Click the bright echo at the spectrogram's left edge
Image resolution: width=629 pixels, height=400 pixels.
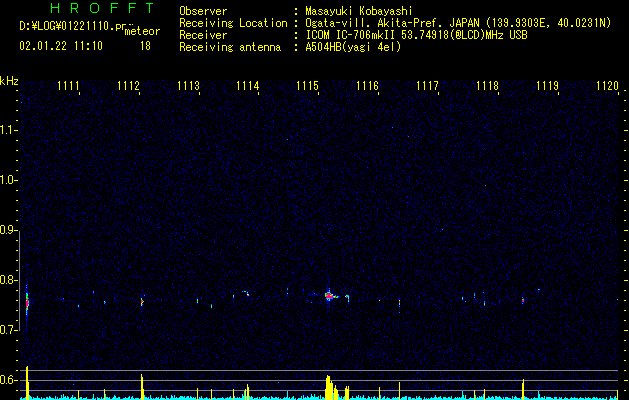(27, 303)
